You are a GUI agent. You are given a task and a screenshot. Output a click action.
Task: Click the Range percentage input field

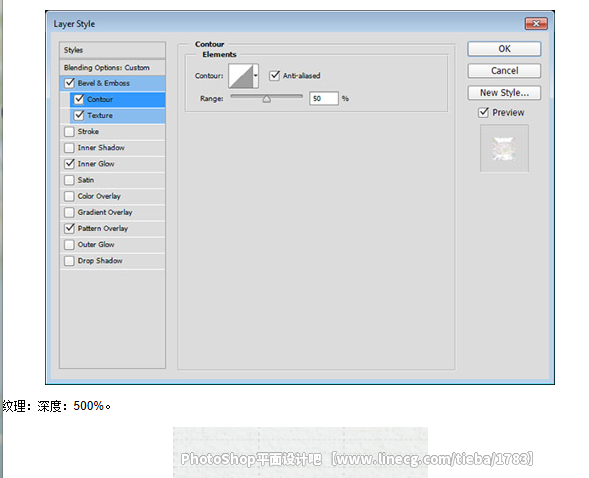click(323, 98)
